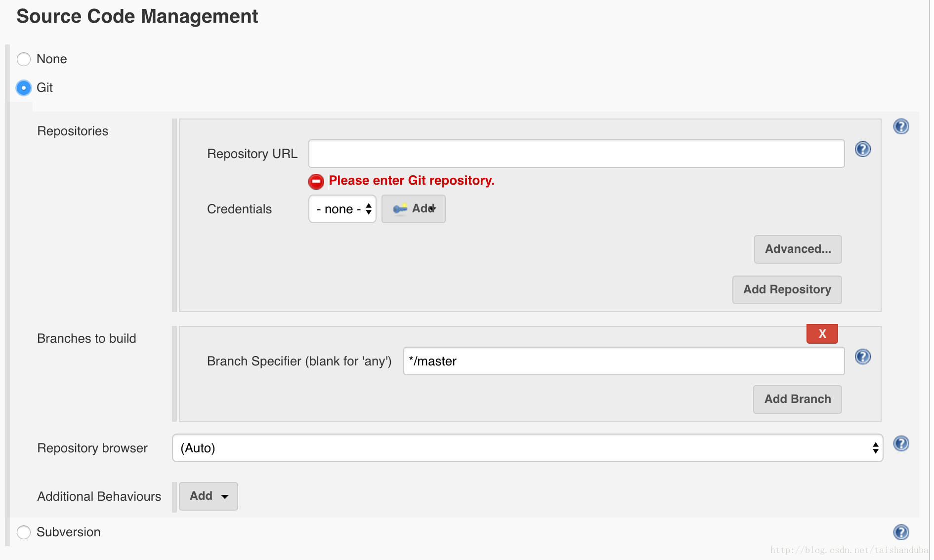Viewport: 934px width, 560px height.
Task: Click the Repository URL label
Action: click(x=252, y=154)
